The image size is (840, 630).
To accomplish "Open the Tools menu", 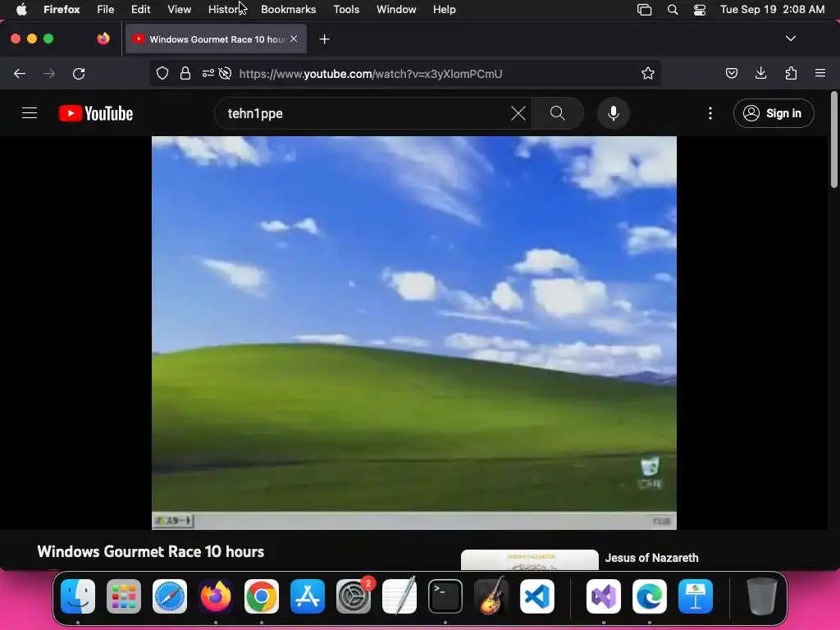I will [346, 9].
